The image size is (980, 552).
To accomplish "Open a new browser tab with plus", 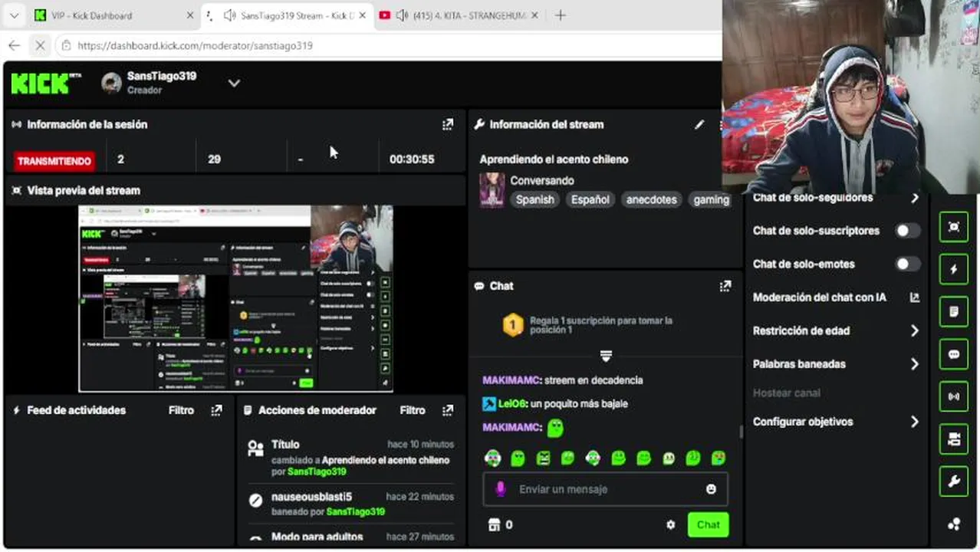I will (561, 15).
